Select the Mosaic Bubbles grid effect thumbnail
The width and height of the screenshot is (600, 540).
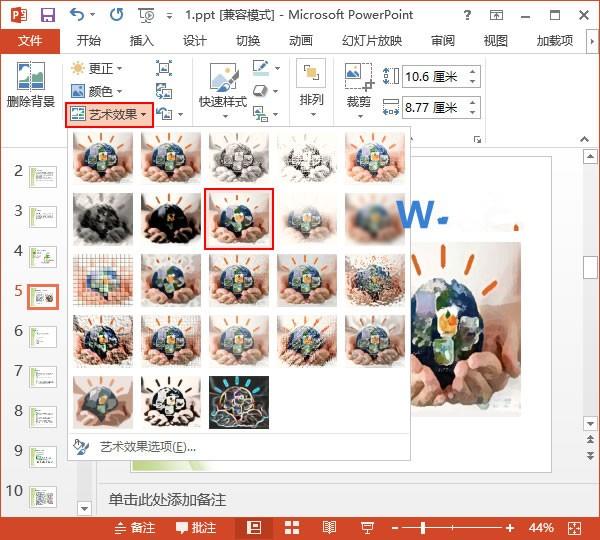click(103, 280)
